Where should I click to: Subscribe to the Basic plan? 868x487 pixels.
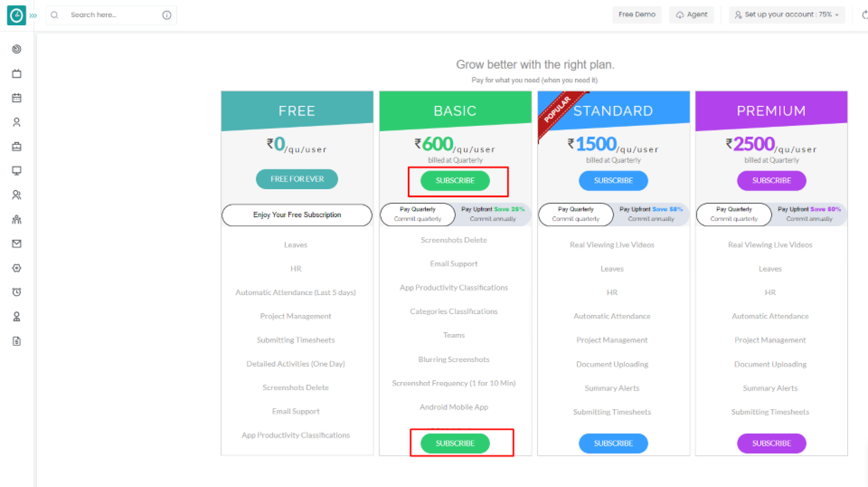coord(455,180)
